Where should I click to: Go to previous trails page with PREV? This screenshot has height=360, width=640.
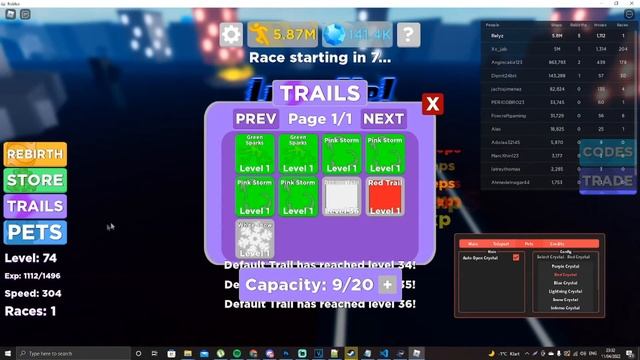tap(256, 119)
